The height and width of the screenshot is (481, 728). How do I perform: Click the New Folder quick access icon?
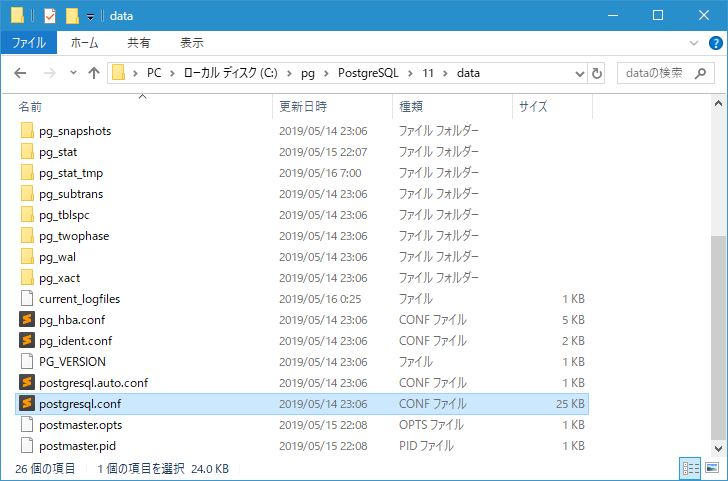(x=72, y=16)
